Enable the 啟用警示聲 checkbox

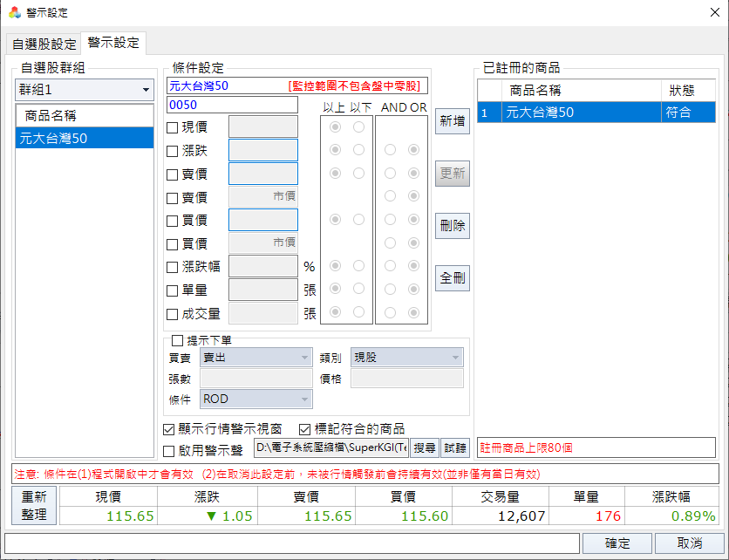(169, 450)
